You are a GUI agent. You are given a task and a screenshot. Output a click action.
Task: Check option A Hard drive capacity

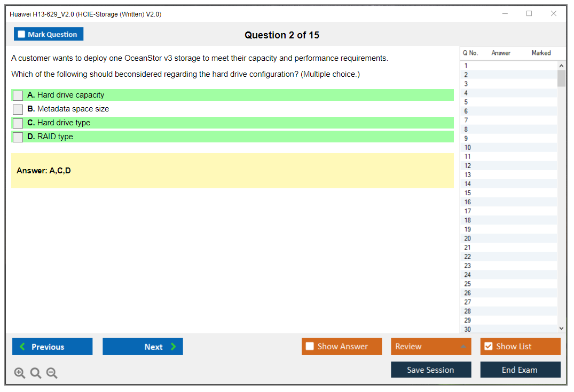click(x=18, y=95)
